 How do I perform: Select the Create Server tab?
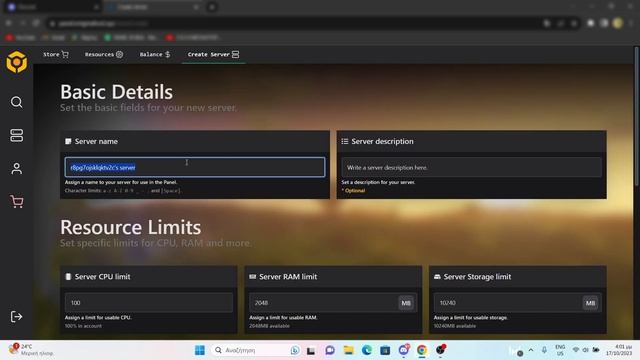click(x=213, y=54)
